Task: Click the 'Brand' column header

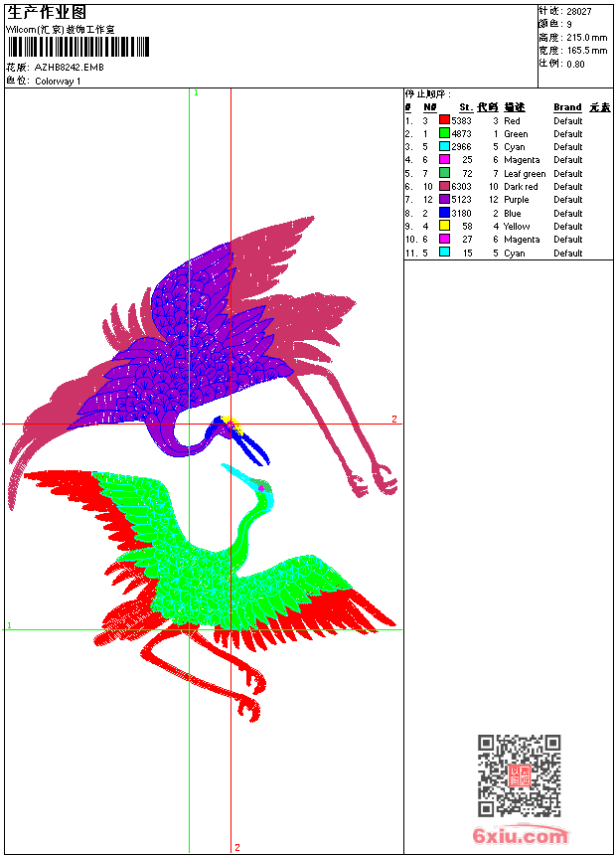Action: click(x=567, y=107)
